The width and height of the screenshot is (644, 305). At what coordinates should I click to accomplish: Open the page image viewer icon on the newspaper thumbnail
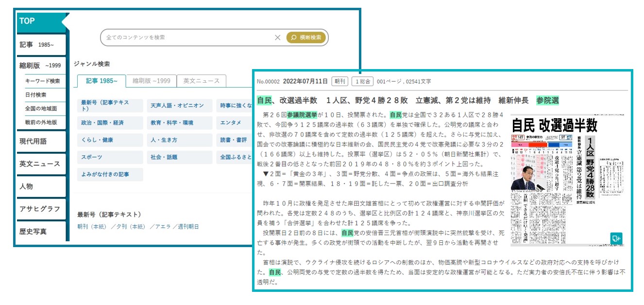(x=616, y=238)
